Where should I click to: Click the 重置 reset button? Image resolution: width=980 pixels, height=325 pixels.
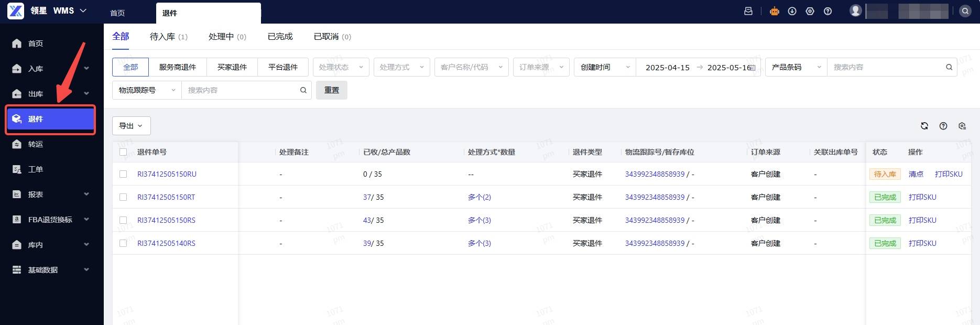pos(332,90)
